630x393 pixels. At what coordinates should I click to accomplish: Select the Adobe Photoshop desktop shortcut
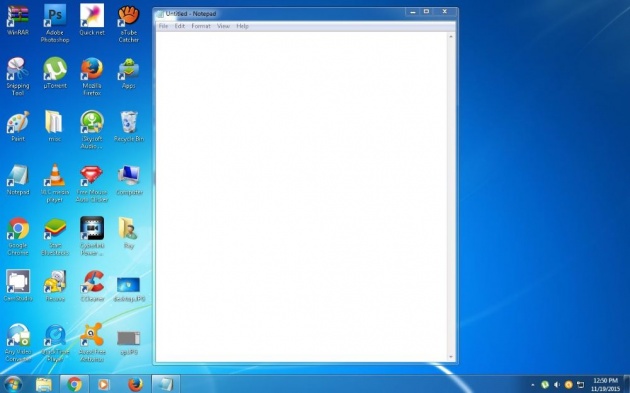[x=55, y=23]
